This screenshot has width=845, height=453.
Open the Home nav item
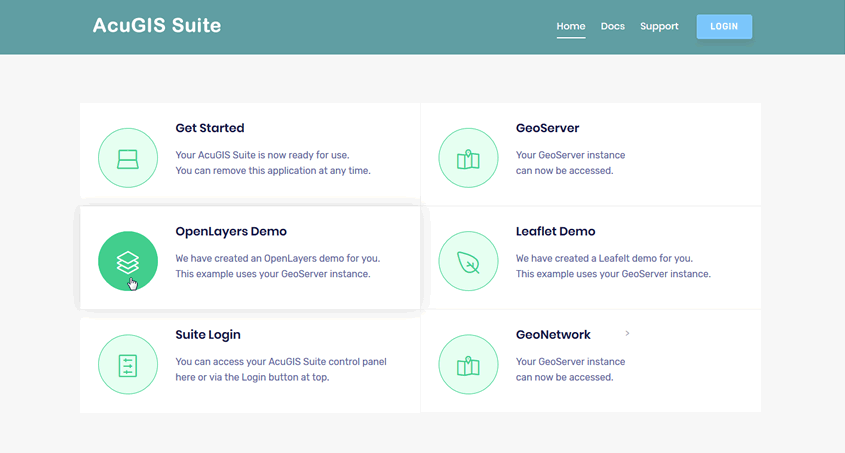pyautogui.click(x=571, y=26)
